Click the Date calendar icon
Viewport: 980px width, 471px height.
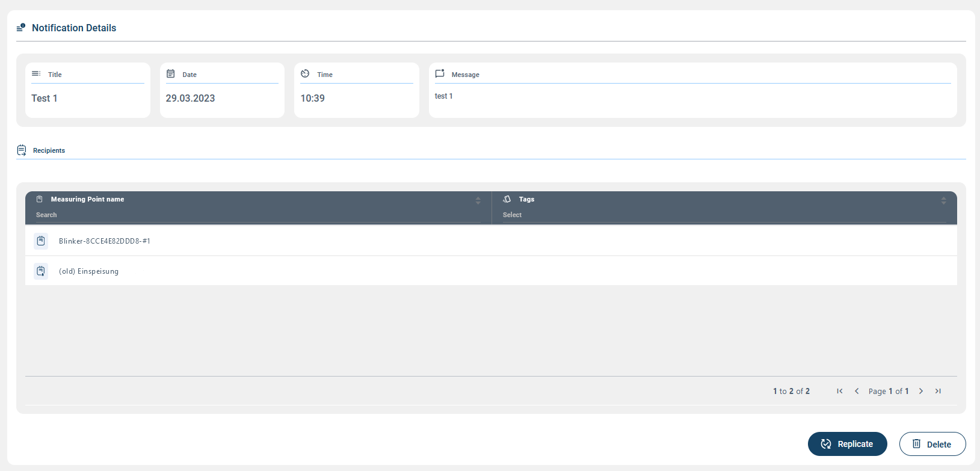171,73
